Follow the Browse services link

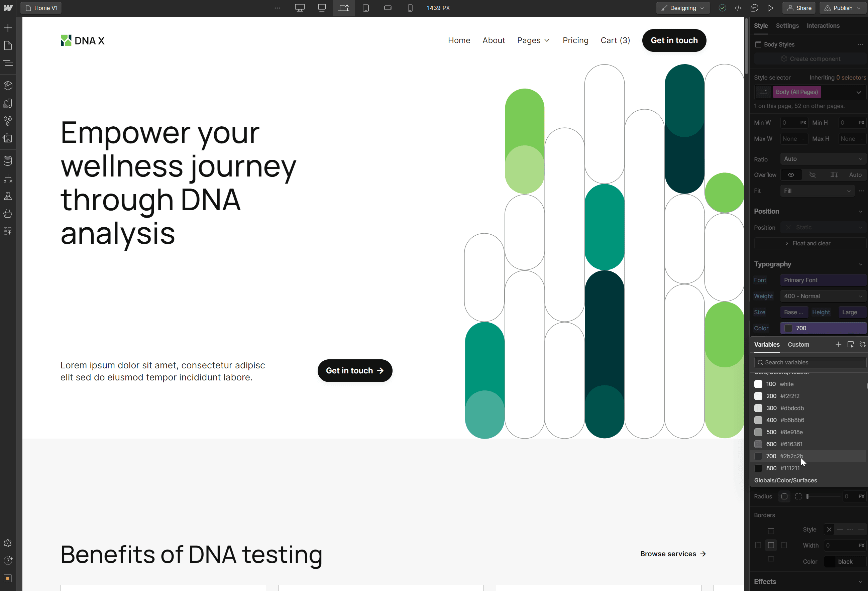(x=673, y=554)
